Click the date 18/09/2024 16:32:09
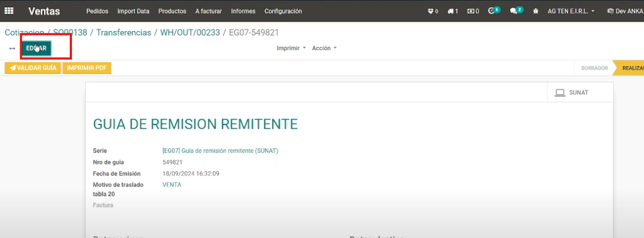The height and width of the screenshot is (238, 644). point(191,174)
